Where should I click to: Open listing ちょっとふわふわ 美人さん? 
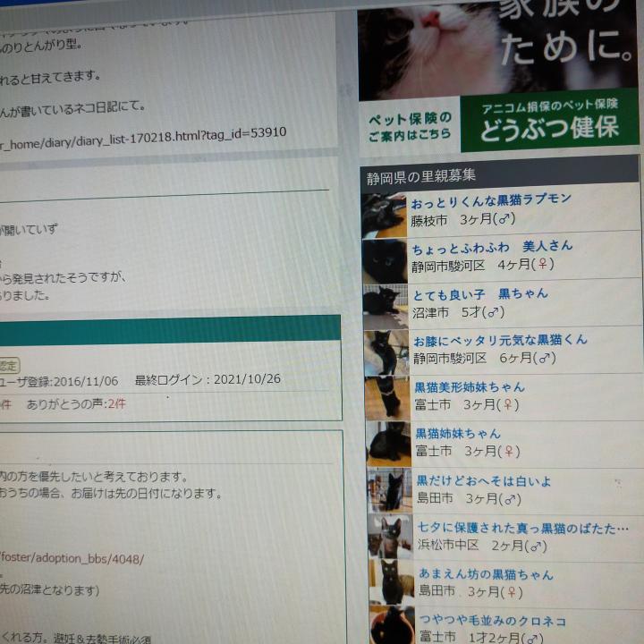tap(492, 248)
